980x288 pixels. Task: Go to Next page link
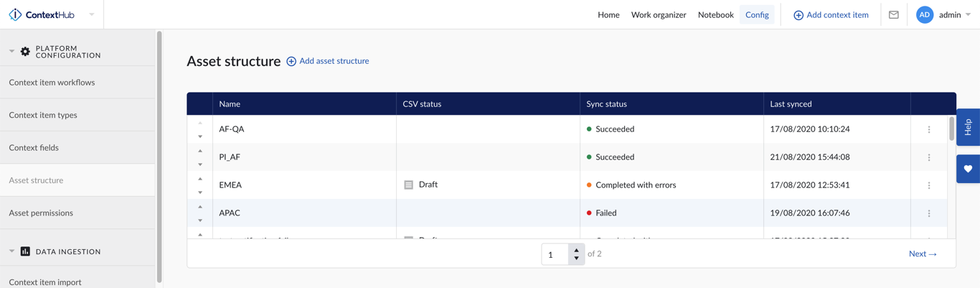click(923, 254)
